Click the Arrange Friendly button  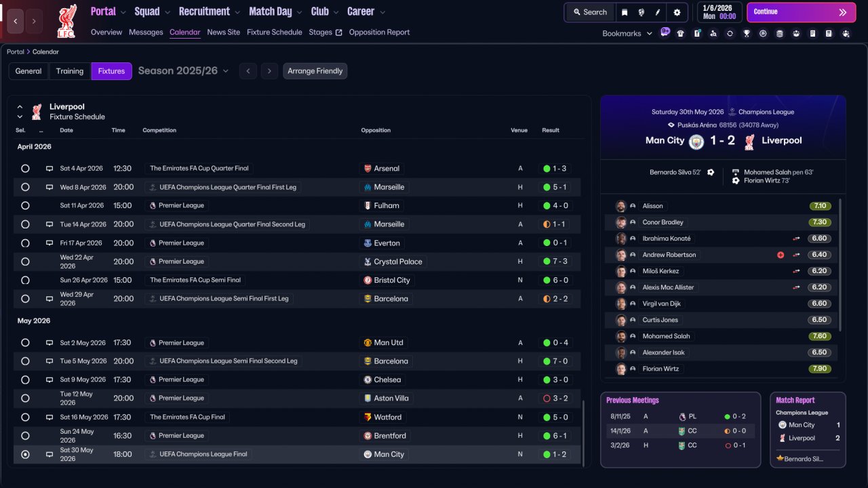[315, 71]
